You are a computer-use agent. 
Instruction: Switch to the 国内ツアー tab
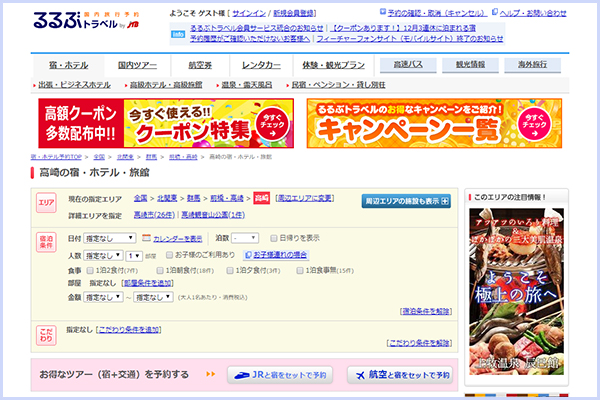pyautogui.click(x=139, y=65)
